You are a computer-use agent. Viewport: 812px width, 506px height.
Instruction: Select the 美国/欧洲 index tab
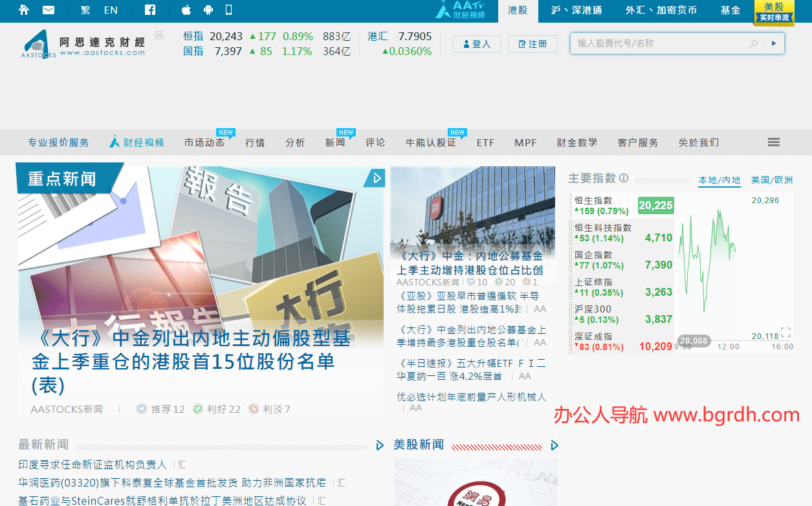[x=771, y=180]
